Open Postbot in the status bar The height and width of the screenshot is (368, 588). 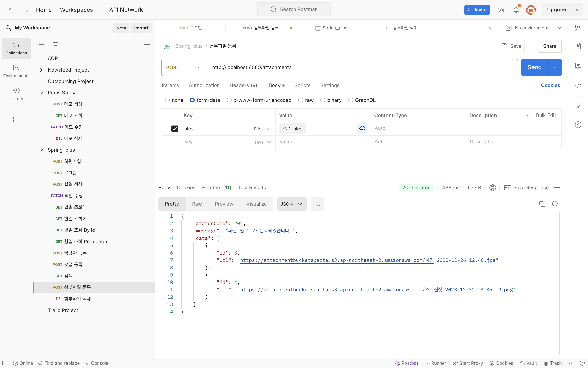coord(406,363)
